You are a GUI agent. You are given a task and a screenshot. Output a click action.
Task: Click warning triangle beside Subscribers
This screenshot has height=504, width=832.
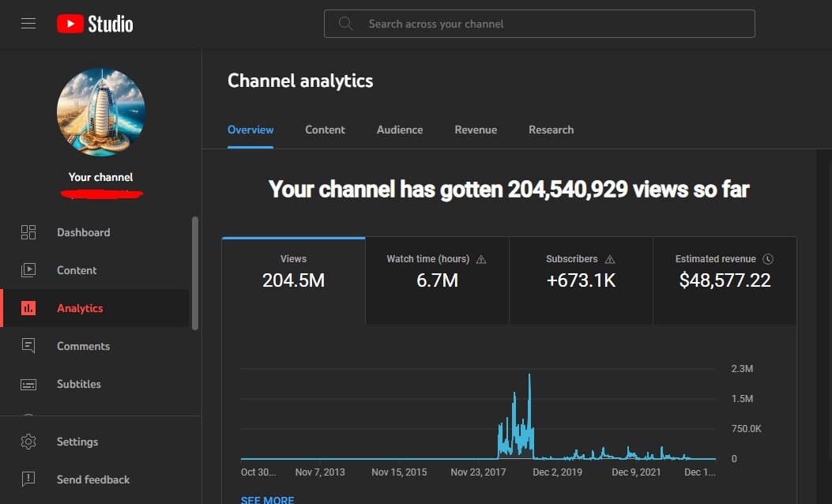[610, 259]
